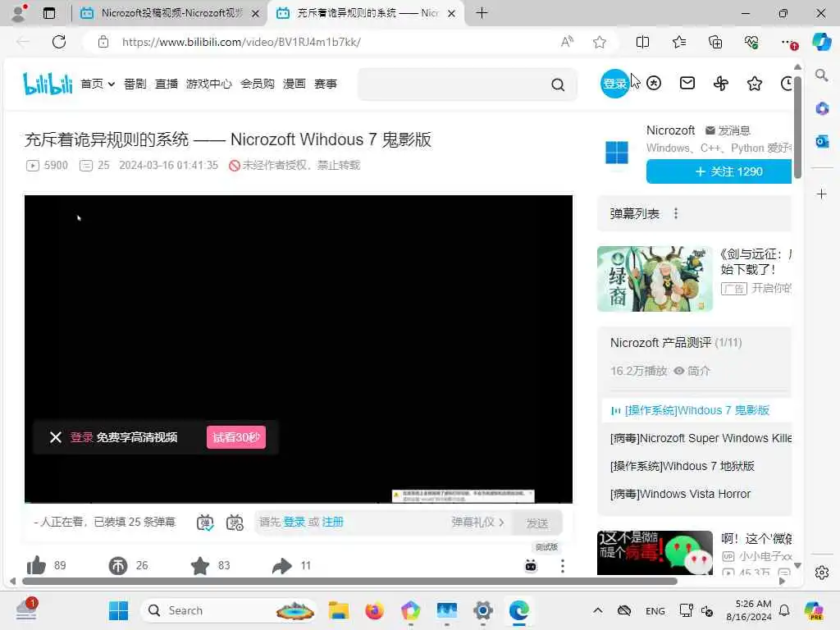Play [病毒]Nicrozoft Super Windows Killer entry
840x630 pixels.
coord(701,438)
